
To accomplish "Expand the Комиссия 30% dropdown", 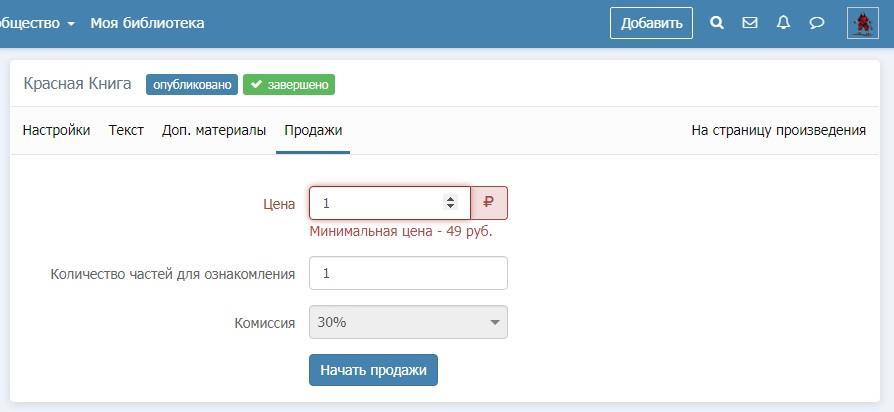I will point(408,322).
